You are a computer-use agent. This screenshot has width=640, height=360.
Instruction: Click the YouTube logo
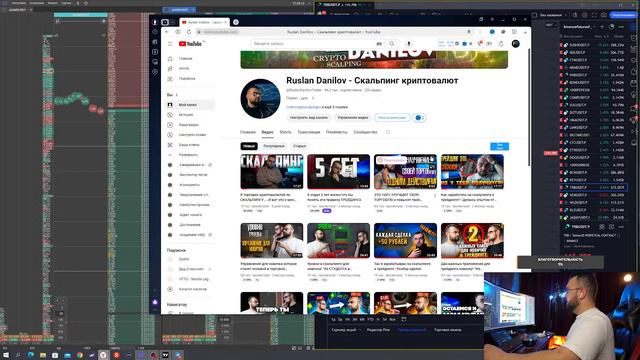pos(190,44)
